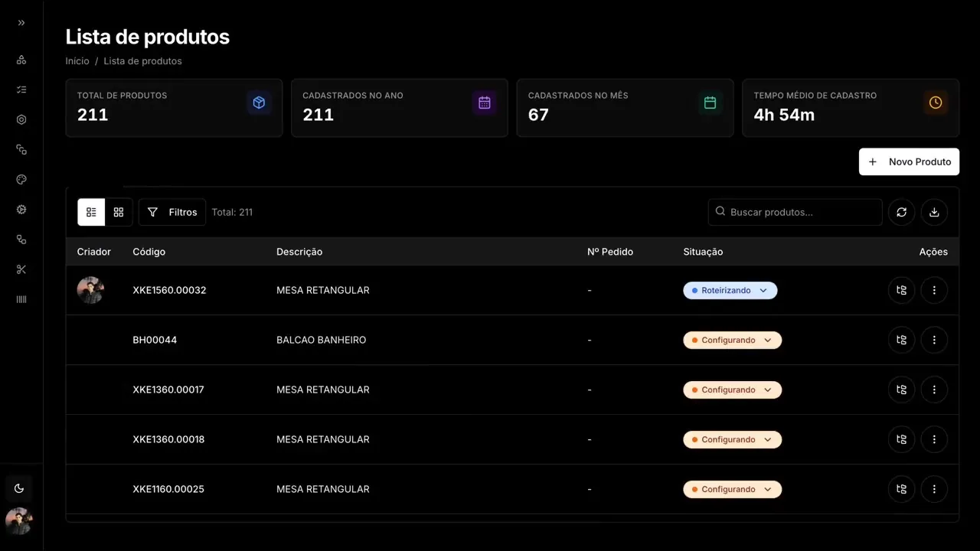The width and height of the screenshot is (980, 551).
Task: Click the creator avatar in the XKE1560.00032 row
Action: click(90, 290)
